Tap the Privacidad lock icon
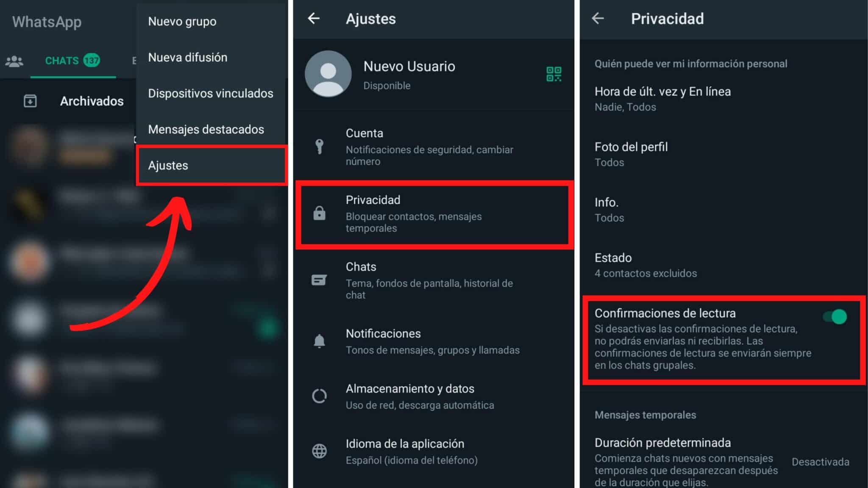Image resolution: width=868 pixels, height=488 pixels. coord(319,213)
